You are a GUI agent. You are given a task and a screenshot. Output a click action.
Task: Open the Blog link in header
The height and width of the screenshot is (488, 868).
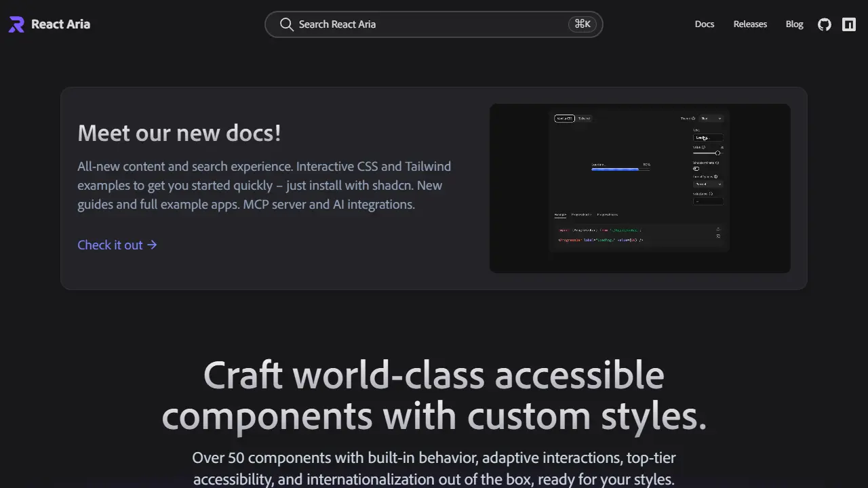pyautogui.click(x=794, y=24)
